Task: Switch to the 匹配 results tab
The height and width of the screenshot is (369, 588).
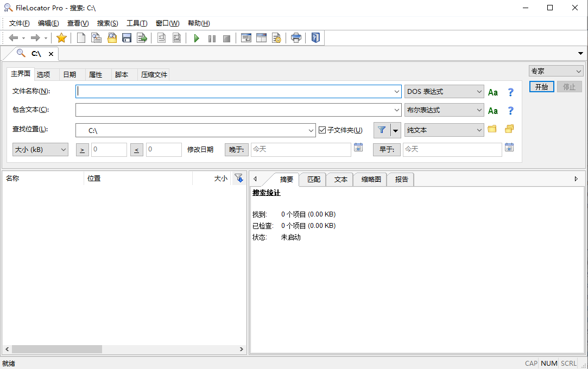Action: pyautogui.click(x=314, y=180)
